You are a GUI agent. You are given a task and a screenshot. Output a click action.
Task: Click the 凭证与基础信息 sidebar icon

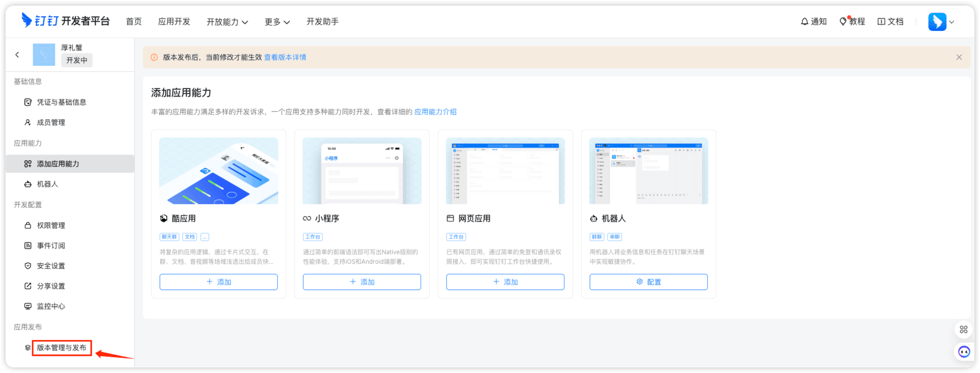tap(28, 102)
